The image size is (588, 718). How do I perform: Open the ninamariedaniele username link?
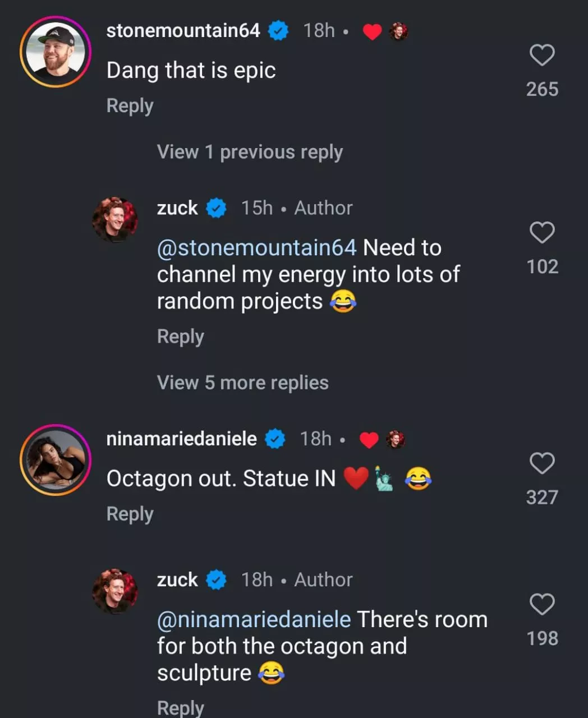pyautogui.click(x=181, y=439)
